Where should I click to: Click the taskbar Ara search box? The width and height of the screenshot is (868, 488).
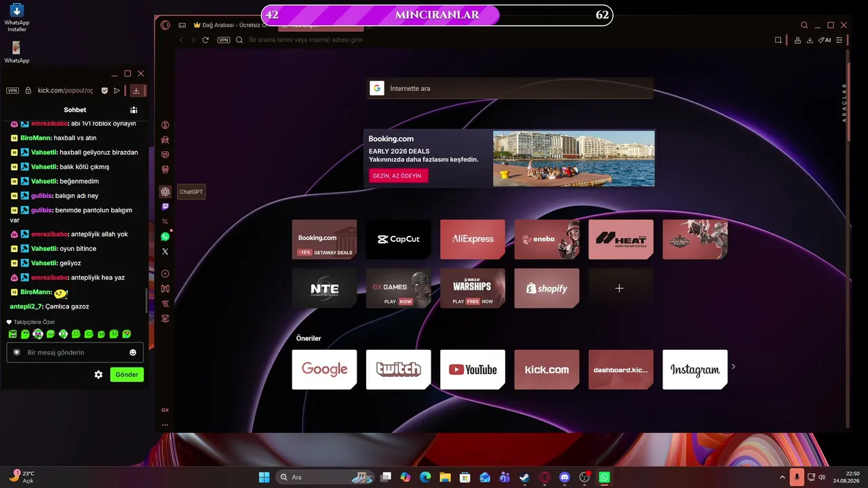pyautogui.click(x=325, y=477)
